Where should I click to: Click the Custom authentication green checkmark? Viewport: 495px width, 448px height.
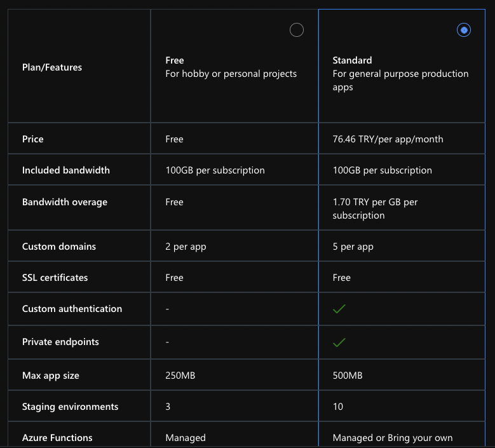point(339,309)
